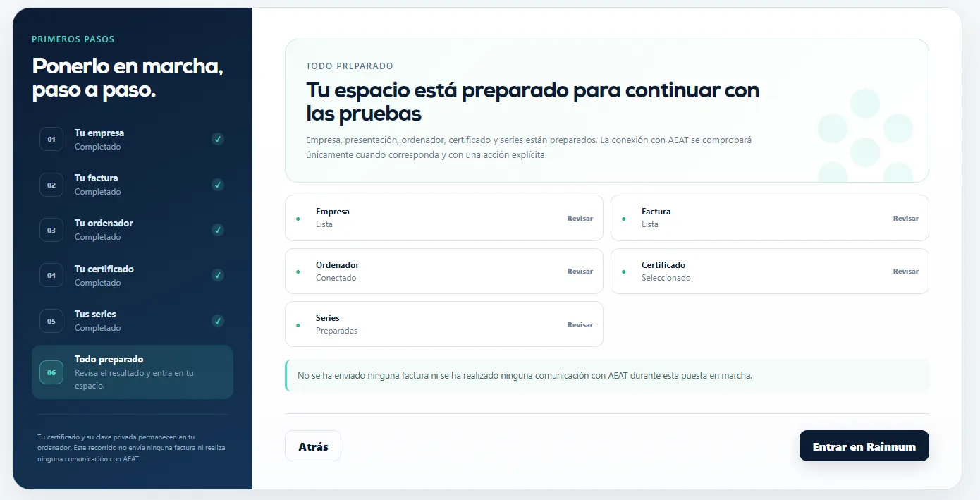Click Revisar on the Empresa card
980x500 pixels.
point(580,219)
